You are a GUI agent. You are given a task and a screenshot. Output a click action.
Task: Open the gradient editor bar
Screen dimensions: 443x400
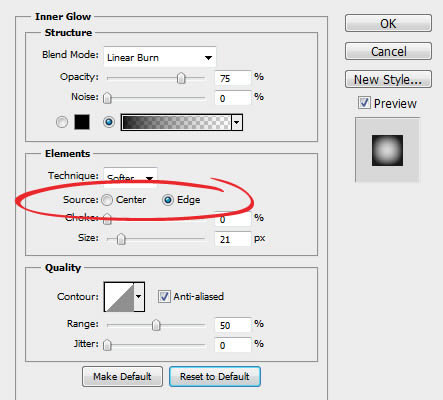176,122
